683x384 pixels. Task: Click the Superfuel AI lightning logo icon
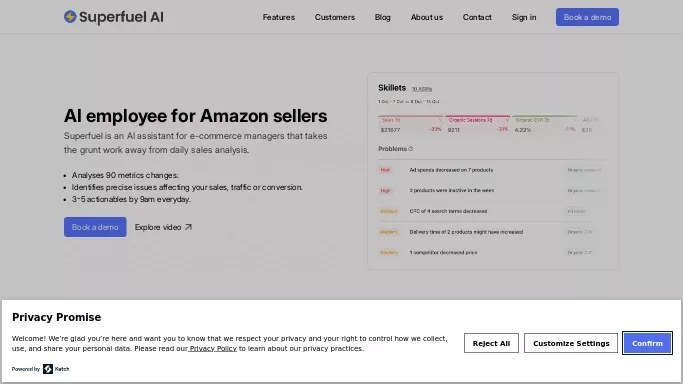tap(70, 17)
